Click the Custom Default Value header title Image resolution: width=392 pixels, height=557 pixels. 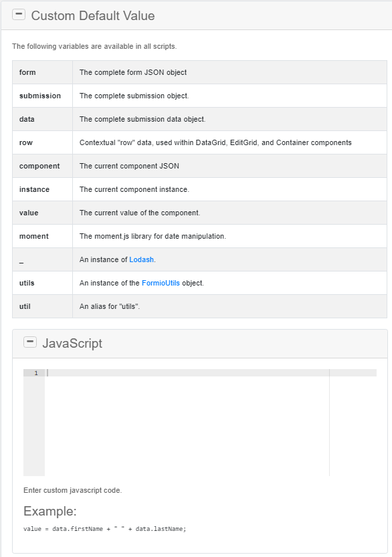click(x=93, y=15)
